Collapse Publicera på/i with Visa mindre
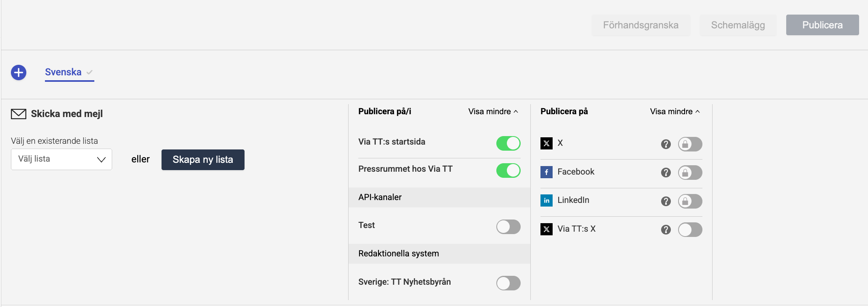Image resolution: width=868 pixels, height=307 pixels. tap(493, 111)
